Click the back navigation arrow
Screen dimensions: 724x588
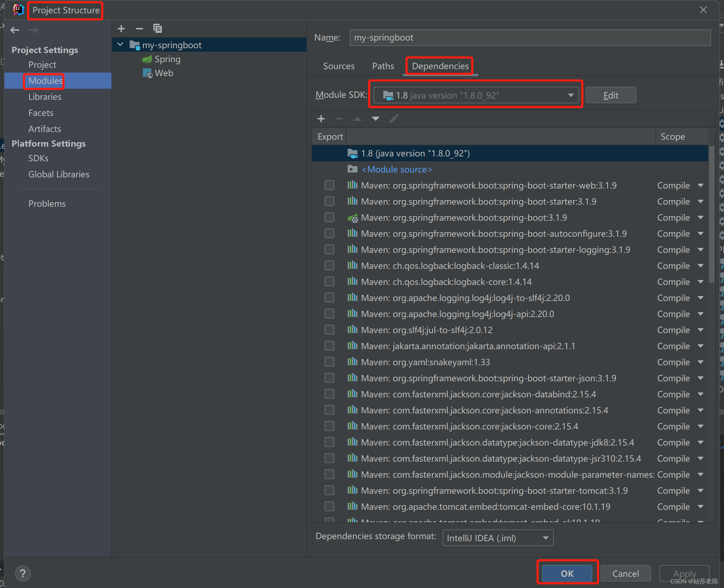[15, 30]
